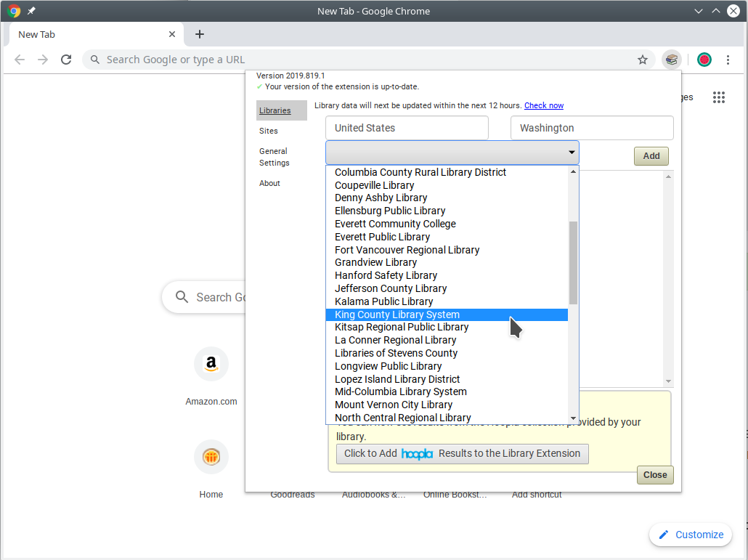Pick Mid-Columbia Library System
This screenshot has height=560, width=748.
coord(447,391)
